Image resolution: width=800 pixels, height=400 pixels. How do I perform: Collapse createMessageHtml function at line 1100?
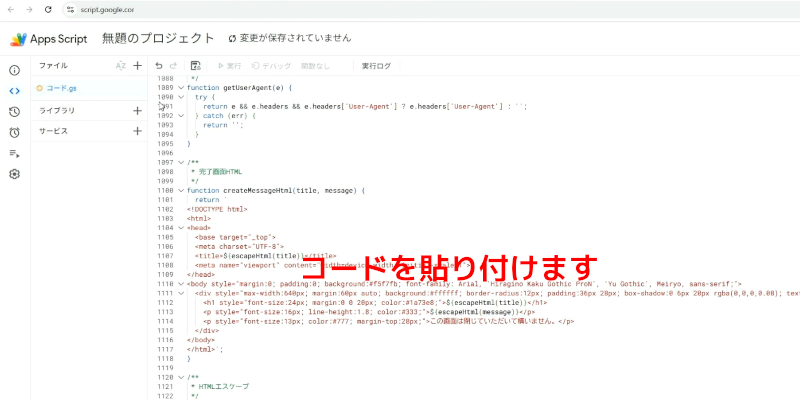click(x=181, y=190)
